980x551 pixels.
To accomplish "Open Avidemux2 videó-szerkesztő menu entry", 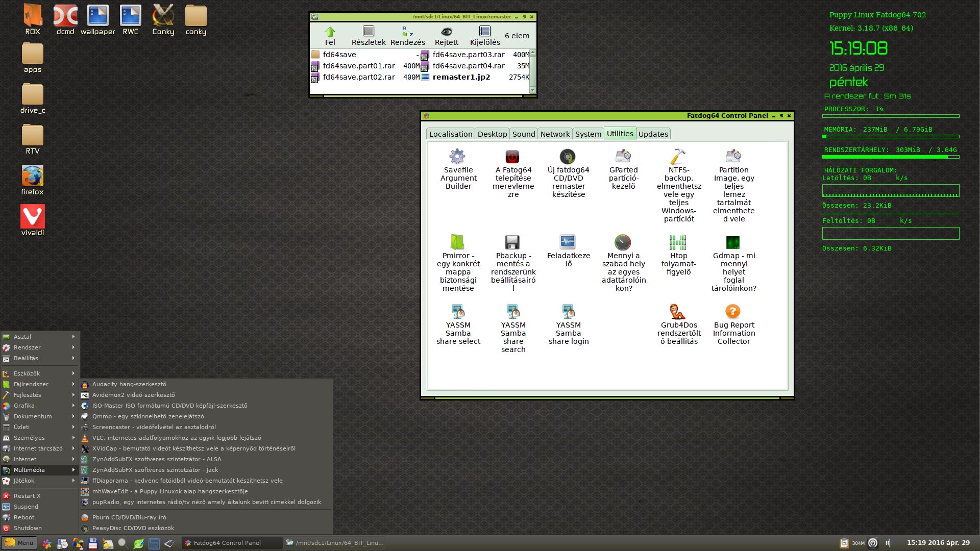I will coord(206,395).
